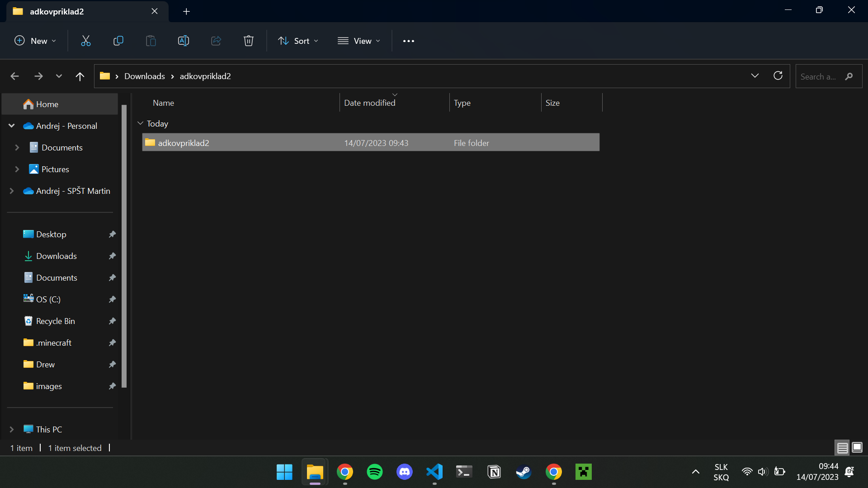Select the adkovpriklad2 folder row
The width and height of the screenshot is (868, 488).
tap(371, 143)
